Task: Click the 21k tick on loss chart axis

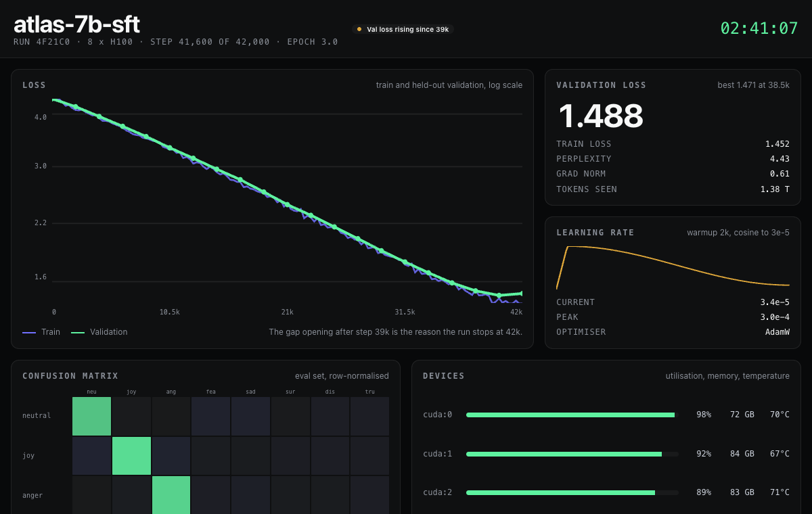Action: pos(287,312)
